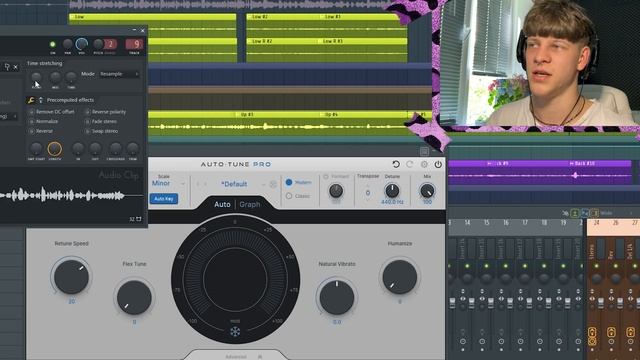Mute mixer track 17 via green LED
This screenshot has width=640, height=360.
pos(524,266)
